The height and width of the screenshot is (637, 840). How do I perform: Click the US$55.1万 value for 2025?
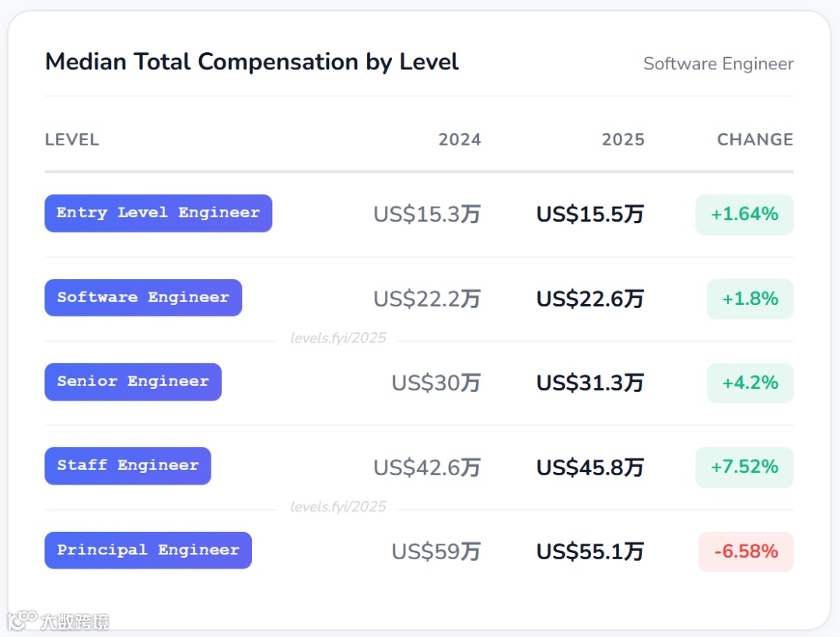click(x=590, y=551)
